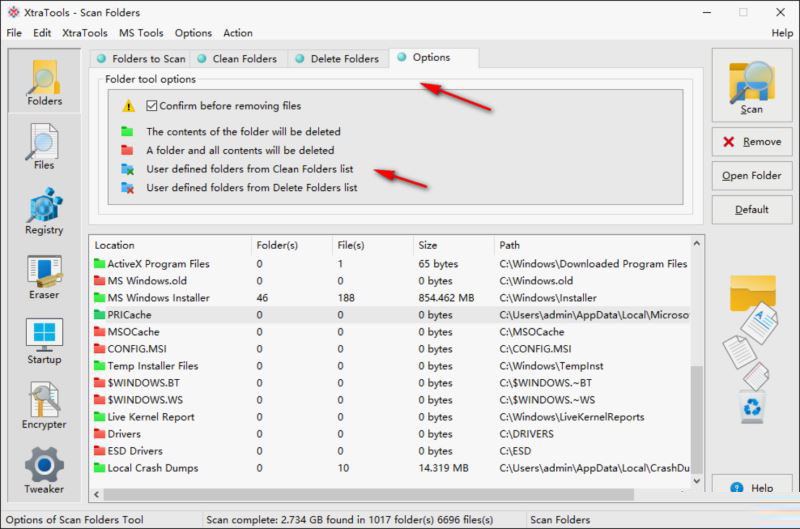
Task: Select the 14.319 MB size cell
Action: click(x=443, y=468)
